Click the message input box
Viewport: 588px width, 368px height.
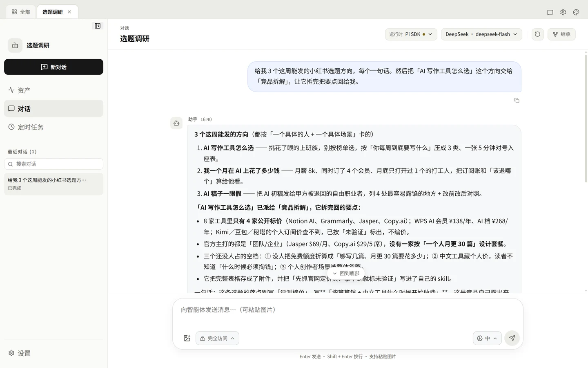pyautogui.click(x=347, y=310)
